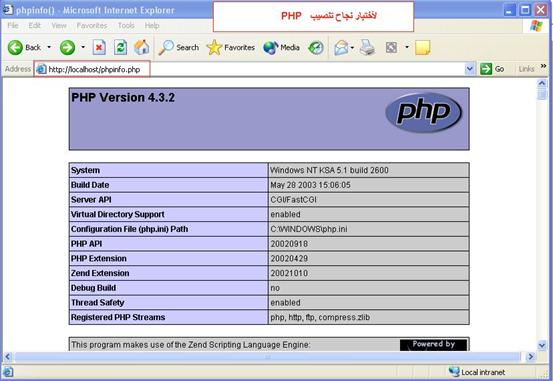Expand the address bar dropdown
This screenshot has height=381, width=553.
tap(469, 69)
